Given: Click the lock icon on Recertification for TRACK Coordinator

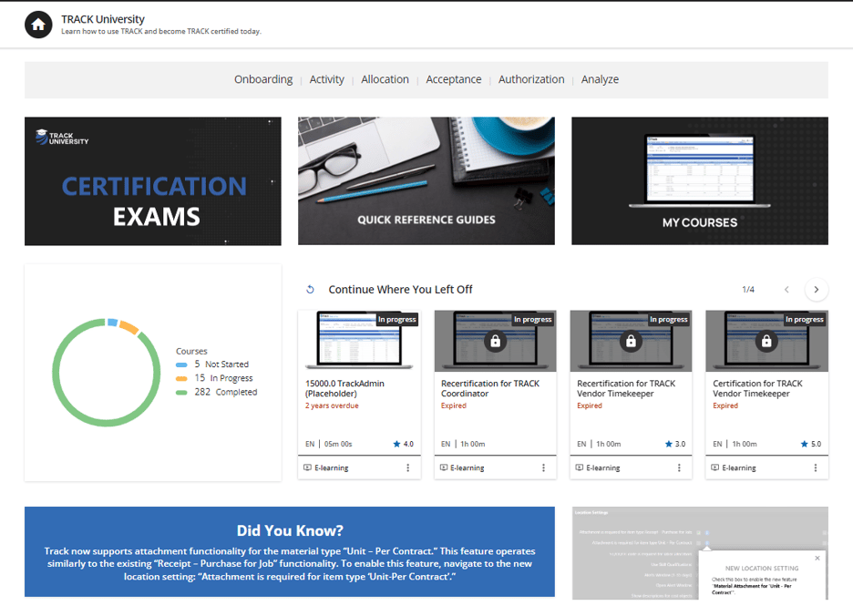Looking at the screenshot, I should (x=495, y=340).
